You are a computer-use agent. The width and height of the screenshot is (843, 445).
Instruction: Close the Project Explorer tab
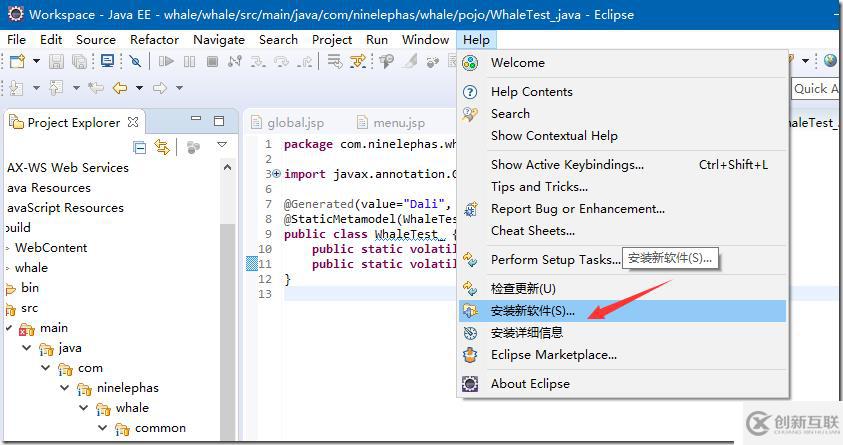133,123
